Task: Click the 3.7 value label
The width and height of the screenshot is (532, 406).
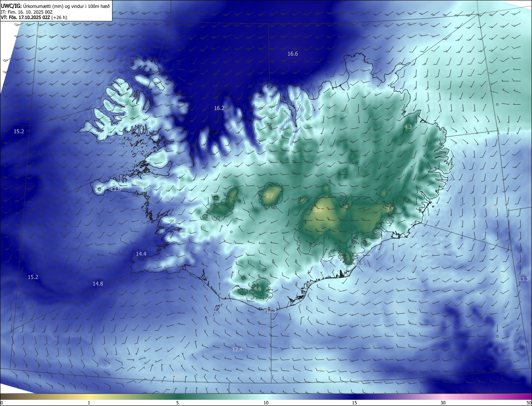Action: (x=389, y=210)
